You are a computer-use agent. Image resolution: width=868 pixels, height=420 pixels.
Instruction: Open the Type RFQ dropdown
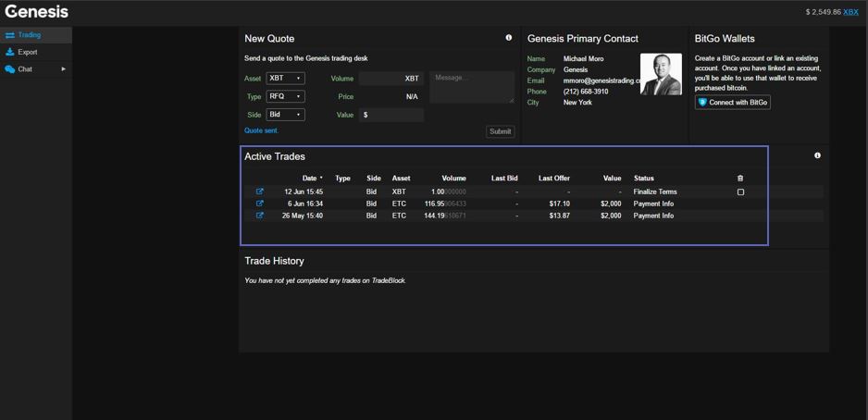coord(286,96)
